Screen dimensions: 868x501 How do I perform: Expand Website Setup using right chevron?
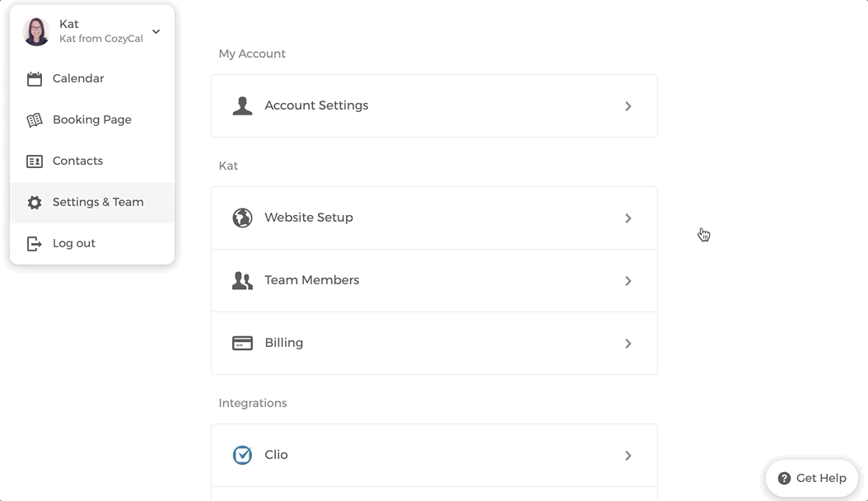[628, 218]
